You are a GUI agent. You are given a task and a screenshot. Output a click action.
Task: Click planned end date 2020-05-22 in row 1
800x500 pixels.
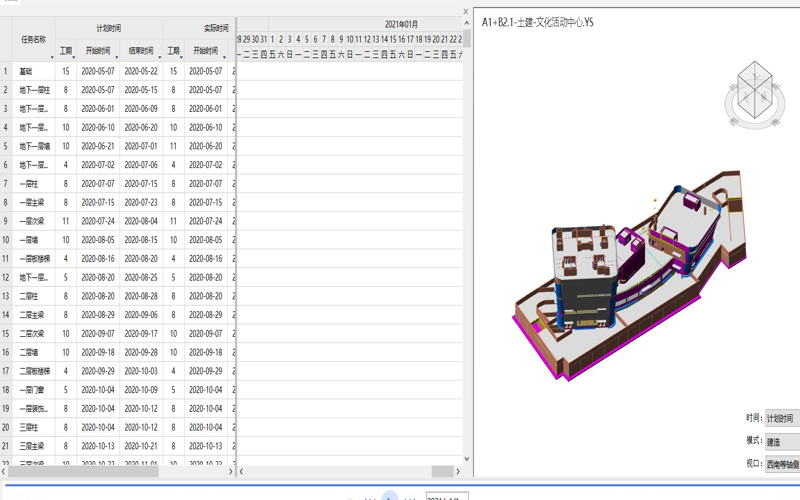click(x=141, y=71)
